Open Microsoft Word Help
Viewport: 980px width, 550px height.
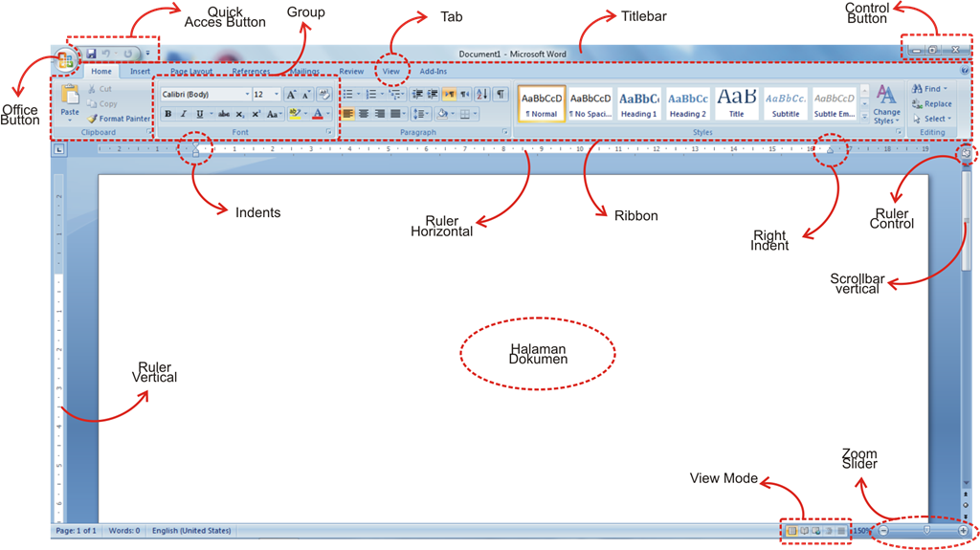pyautogui.click(x=965, y=71)
